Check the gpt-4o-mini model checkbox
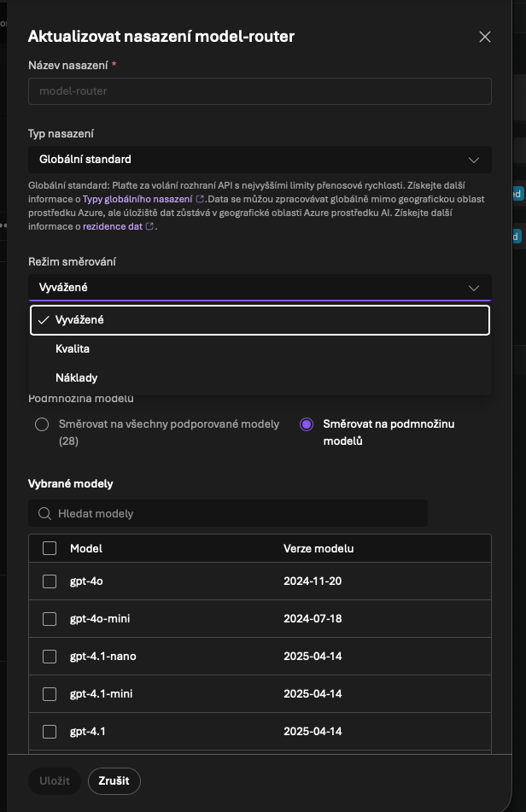The image size is (526, 812). click(x=50, y=619)
